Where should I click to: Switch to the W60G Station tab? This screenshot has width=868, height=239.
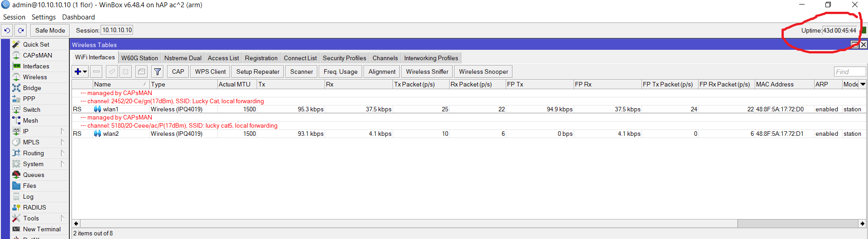139,58
